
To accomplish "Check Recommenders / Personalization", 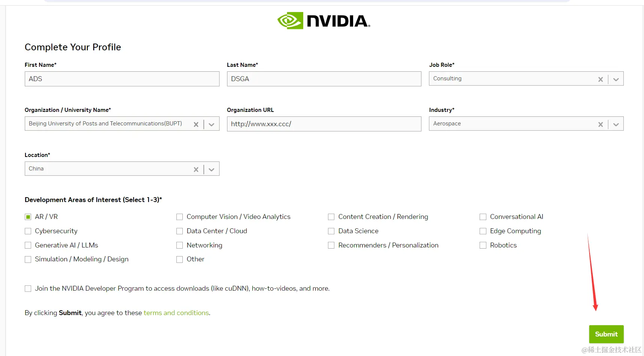I will coord(331,245).
